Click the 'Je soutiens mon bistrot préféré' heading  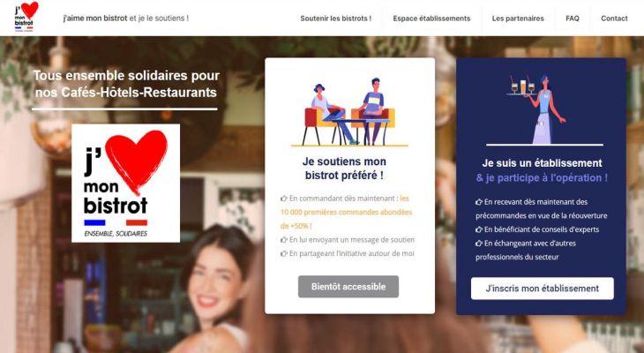[344, 168]
